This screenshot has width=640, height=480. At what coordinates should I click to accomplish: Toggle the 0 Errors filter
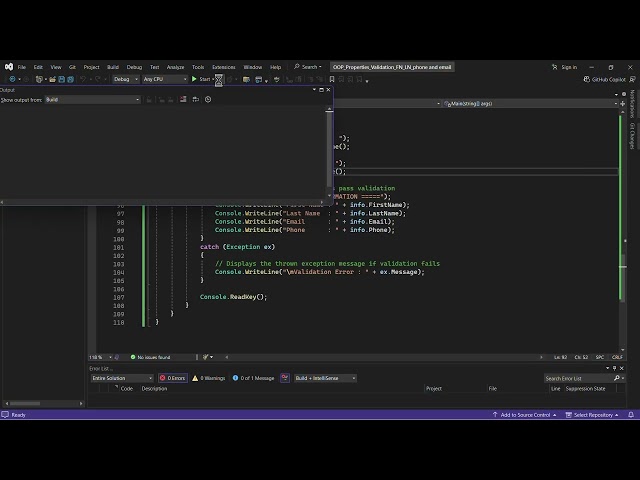pos(173,378)
